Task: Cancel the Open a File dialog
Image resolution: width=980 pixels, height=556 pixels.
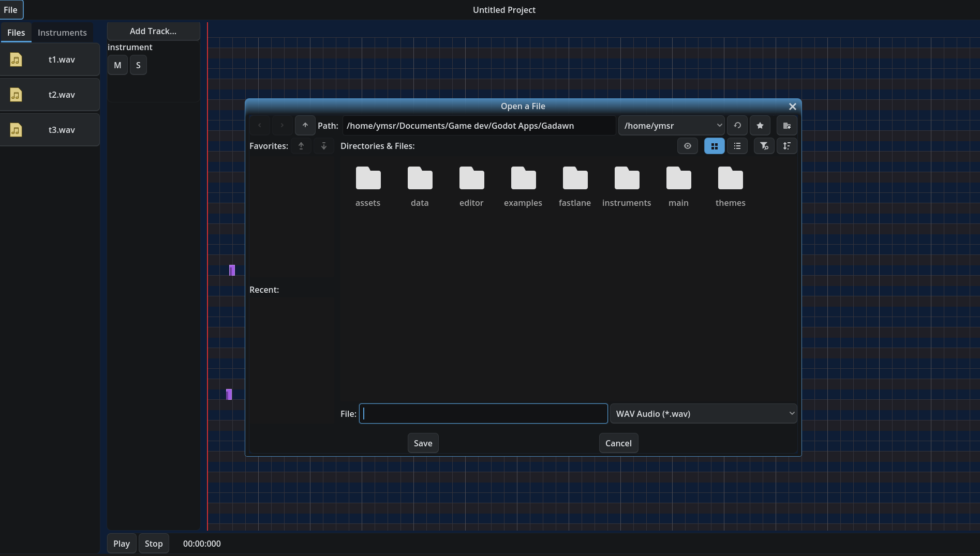Action: (x=618, y=443)
